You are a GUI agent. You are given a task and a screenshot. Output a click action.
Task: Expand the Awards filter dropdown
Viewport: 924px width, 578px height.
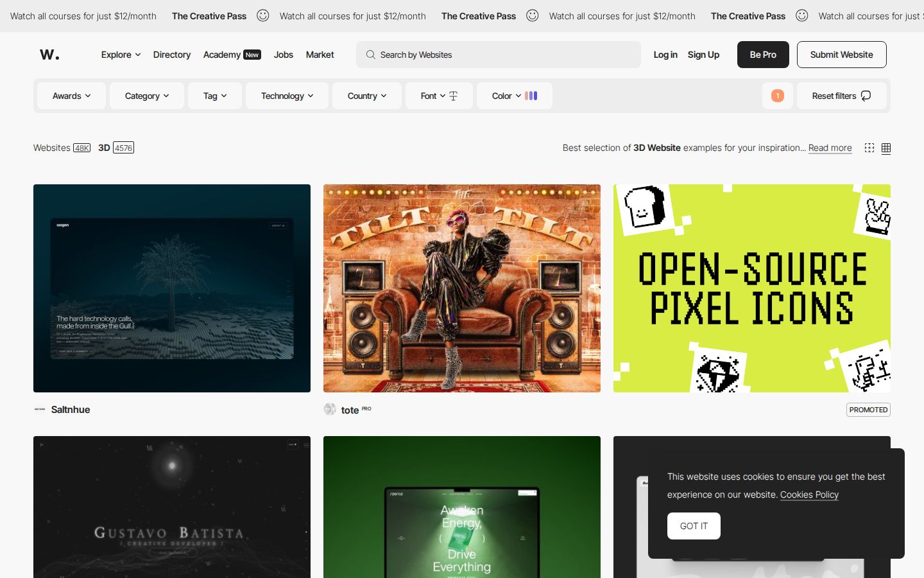pyautogui.click(x=71, y=96)
